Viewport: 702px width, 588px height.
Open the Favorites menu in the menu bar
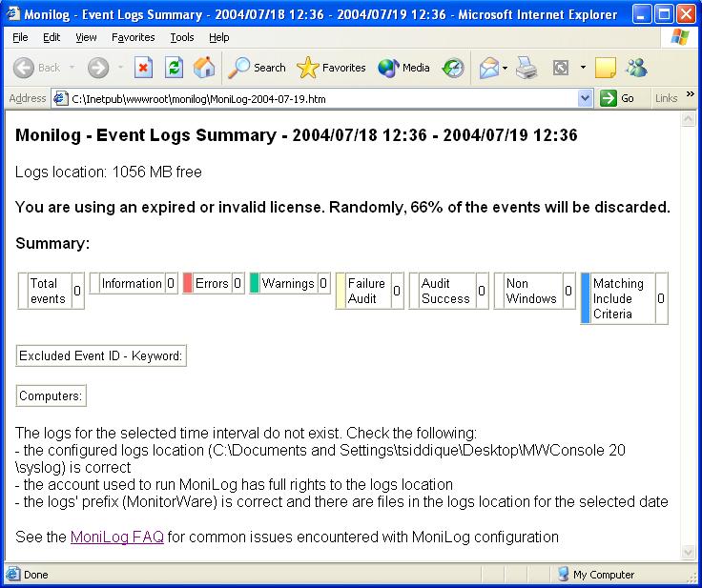133,37
